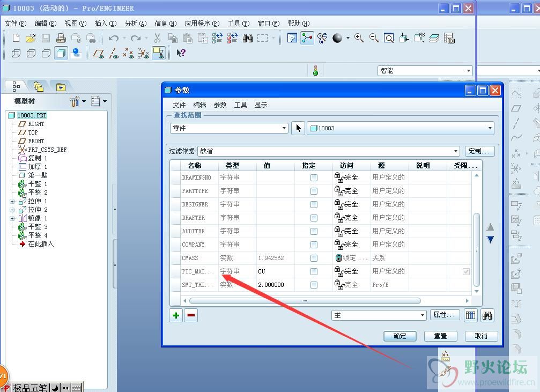Viewport: 540px width, 392px height.
Task: Open the 缺省 filter-by dropdown
Action: (329, 151)
